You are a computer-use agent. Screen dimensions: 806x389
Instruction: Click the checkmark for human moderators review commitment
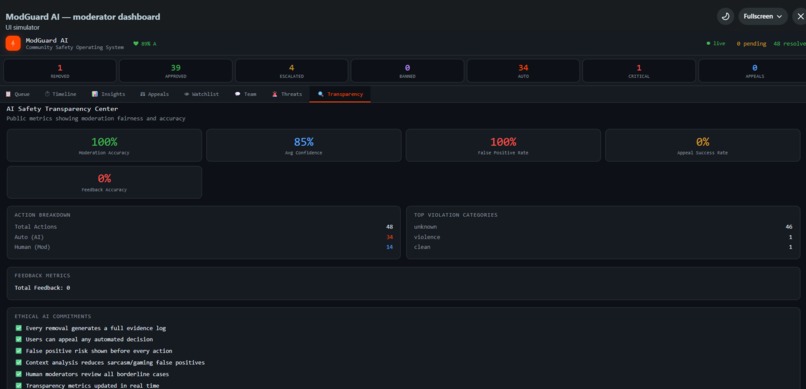click(19, 374)
